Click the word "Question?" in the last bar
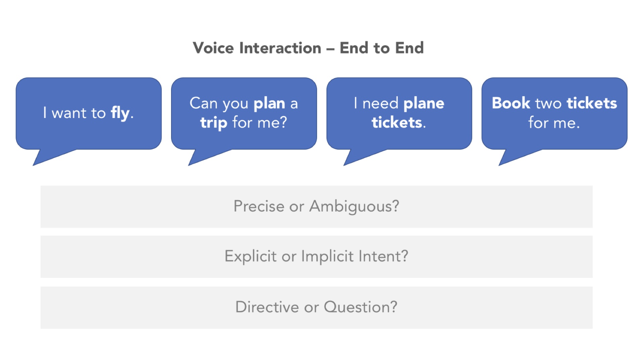 [x=361, y=307]
